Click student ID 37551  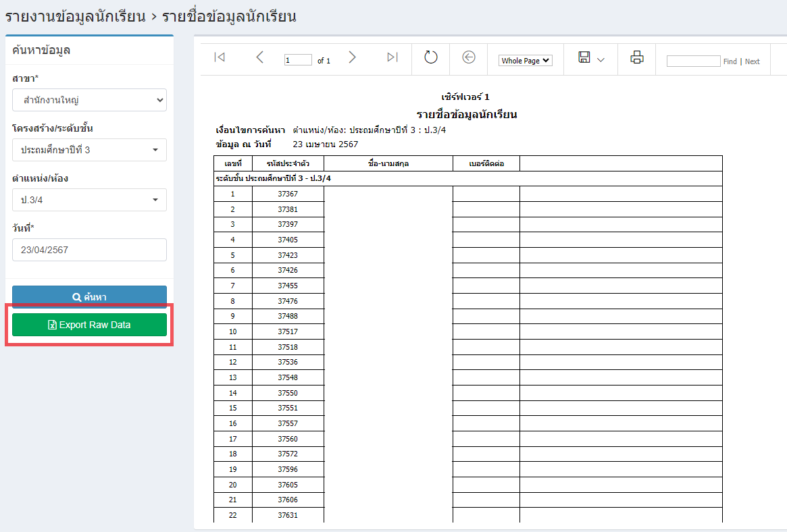pyautogui.click(x=288, y=408)
